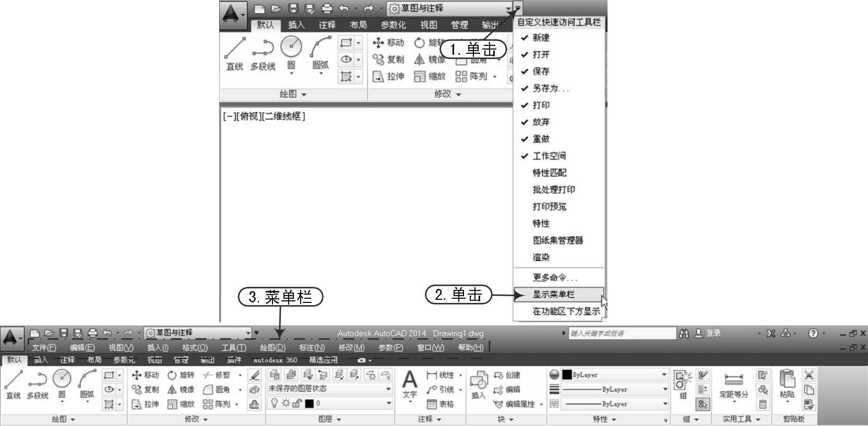
Task: Click the Undo arrow in the upper quick access toolbar
Action: [x=343, y=8]
